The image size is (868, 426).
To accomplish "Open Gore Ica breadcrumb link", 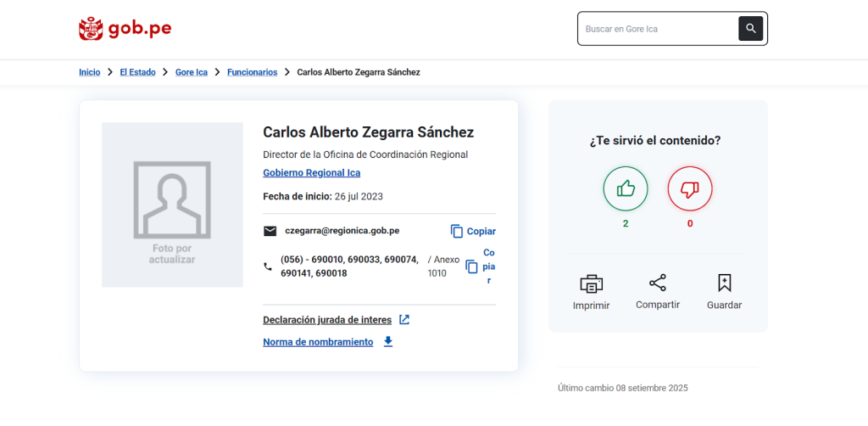I will 191,72.
